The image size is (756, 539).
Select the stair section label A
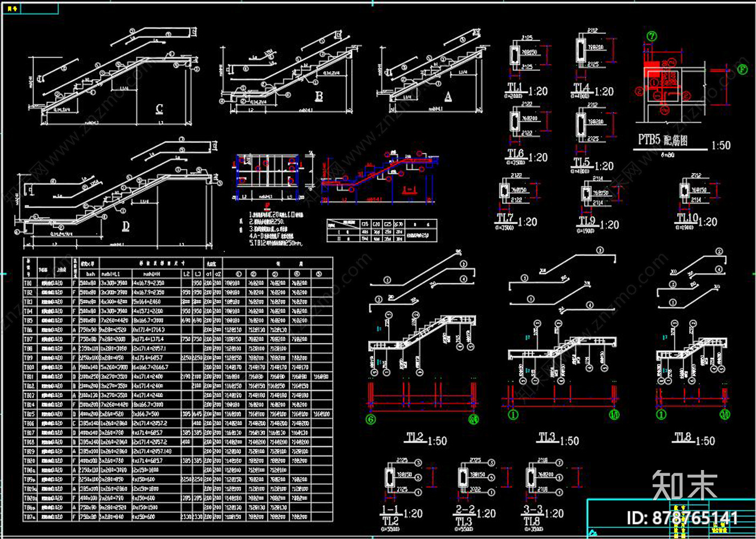(448, 96)
